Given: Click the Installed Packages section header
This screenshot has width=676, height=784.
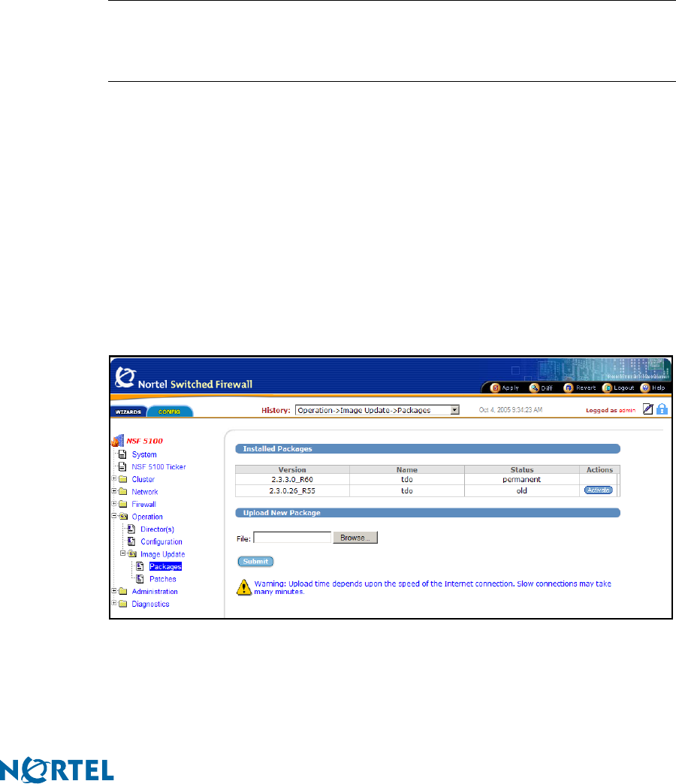Looking at the screenshot, I should tap(427, 448).
